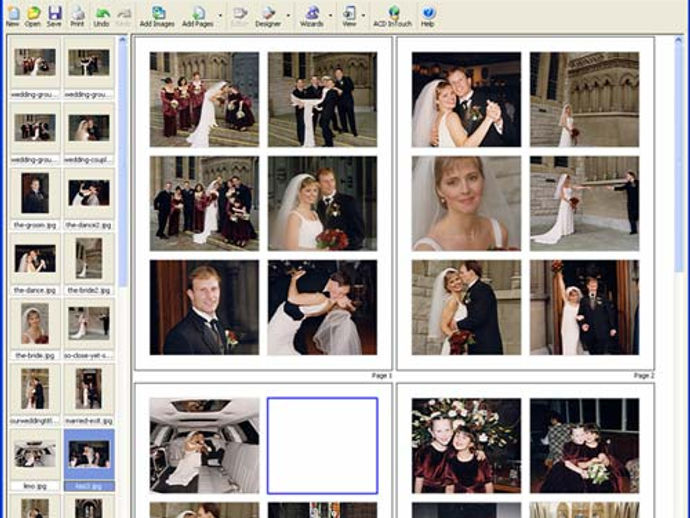Click the Add Images icon
The height and width of the screenshot is (518, 690).
[157, 16]
